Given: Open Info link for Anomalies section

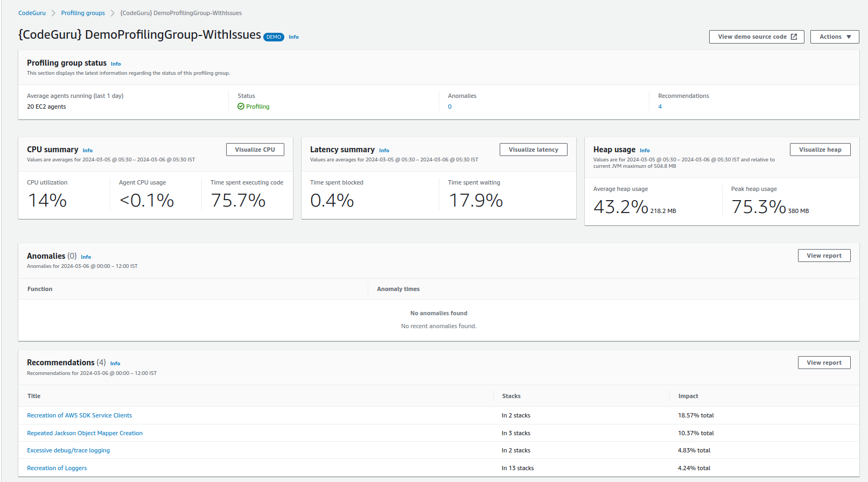Looking at the screenshot, I should click(86, 257).
